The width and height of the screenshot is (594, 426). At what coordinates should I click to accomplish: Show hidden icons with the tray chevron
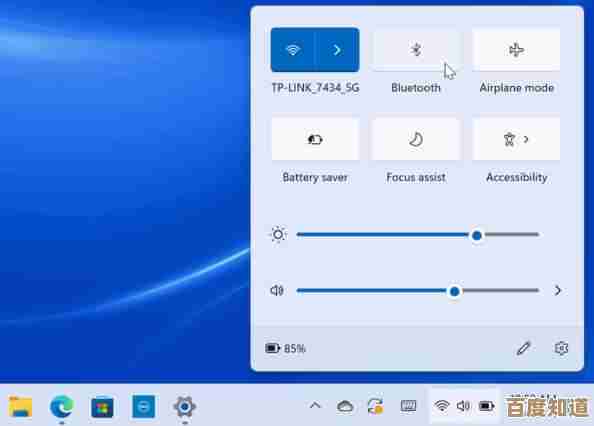pyautogui.click(x=315, y=406)
